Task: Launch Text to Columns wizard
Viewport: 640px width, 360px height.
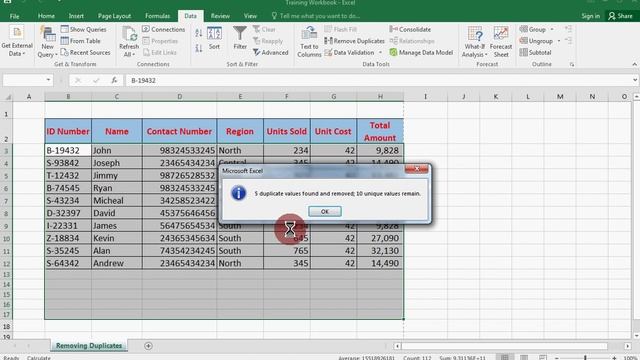Action: (309, 42)
